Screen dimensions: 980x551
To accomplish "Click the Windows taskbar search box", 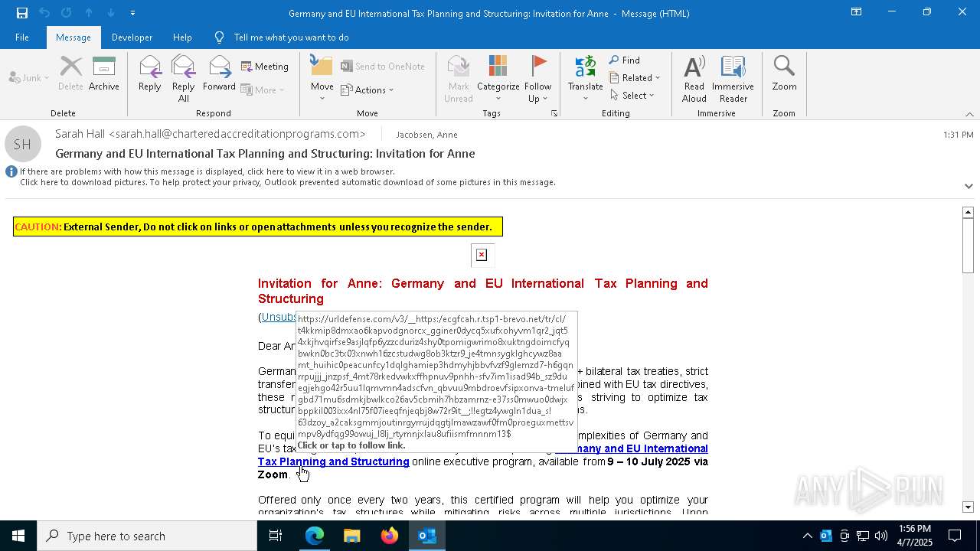I will pyautogui.click(x=147, y=536).
